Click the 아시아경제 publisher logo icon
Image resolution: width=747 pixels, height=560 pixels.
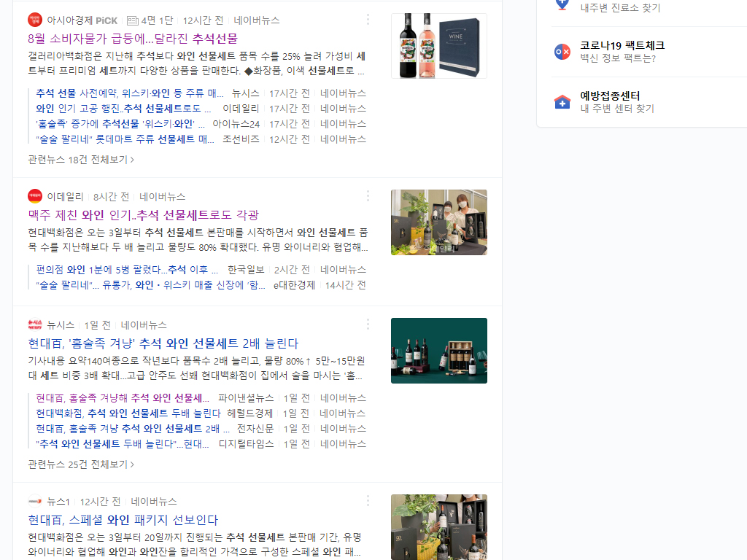35,20
